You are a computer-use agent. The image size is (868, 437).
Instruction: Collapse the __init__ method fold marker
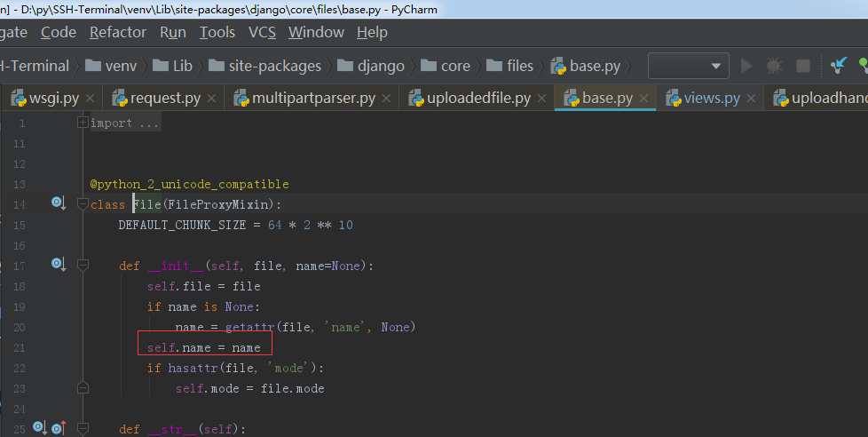(x=83, y=266)
